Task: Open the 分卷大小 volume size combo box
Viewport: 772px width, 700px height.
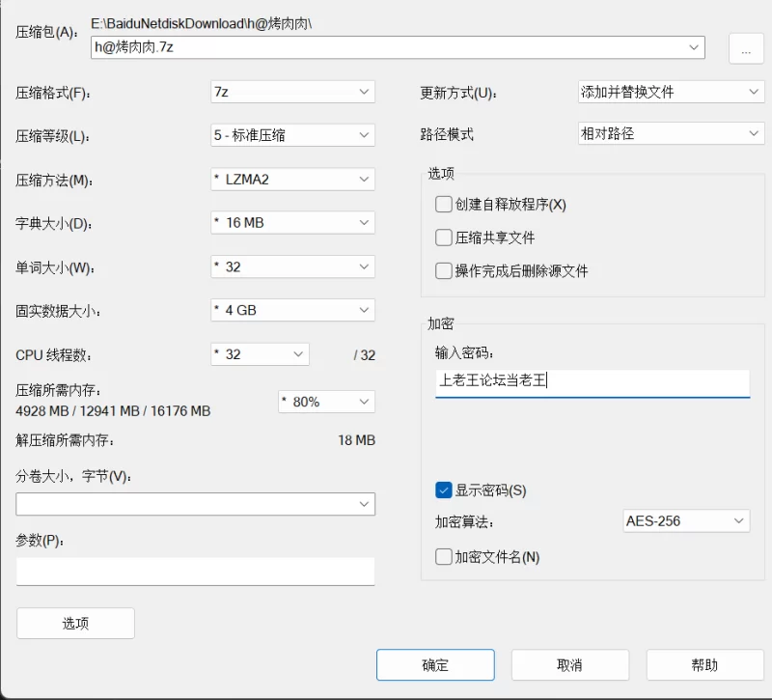Action: pos(196,504)
